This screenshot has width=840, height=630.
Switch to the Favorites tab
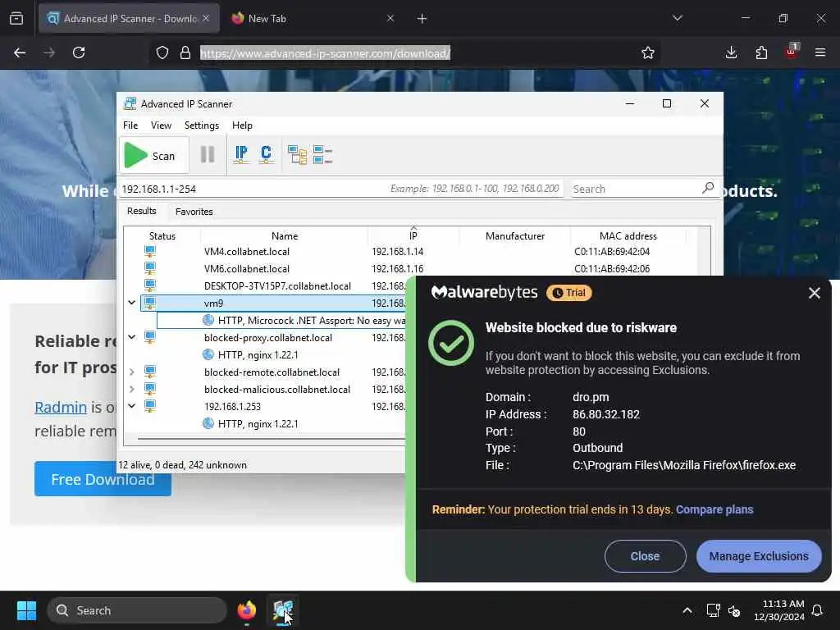(194, 212)
